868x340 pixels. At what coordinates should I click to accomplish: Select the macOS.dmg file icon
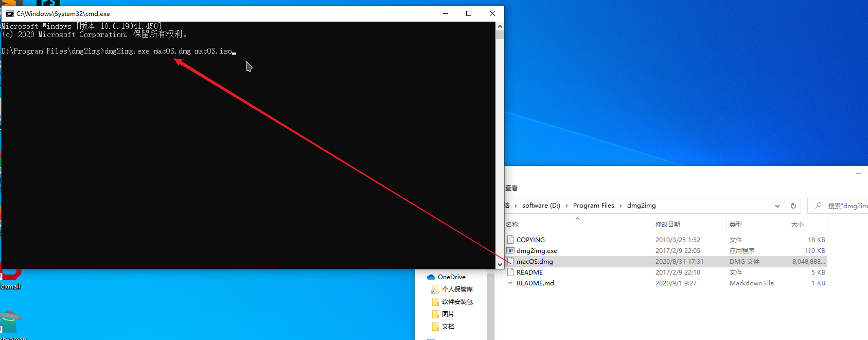tap(510, 261)
